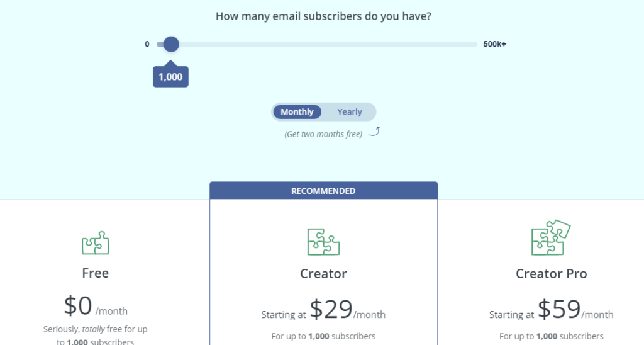This screenshot has height=345, width=644.
Task: Click the RECOMMENDED banner
Action: coord(323,191)
